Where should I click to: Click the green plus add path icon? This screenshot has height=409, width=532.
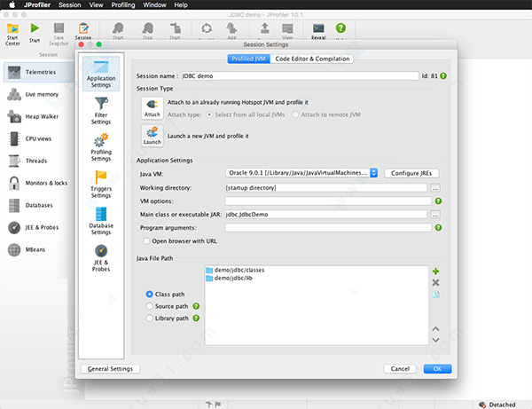coord(435,271)
